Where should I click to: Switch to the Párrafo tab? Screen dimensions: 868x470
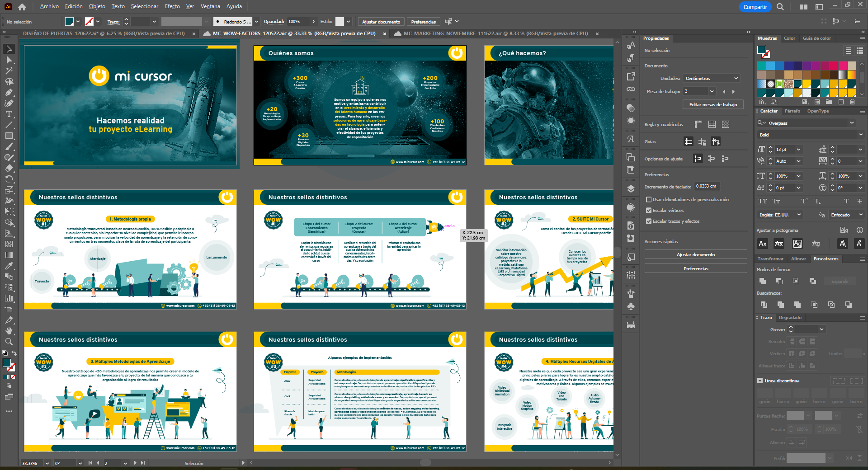pos(792,111)
